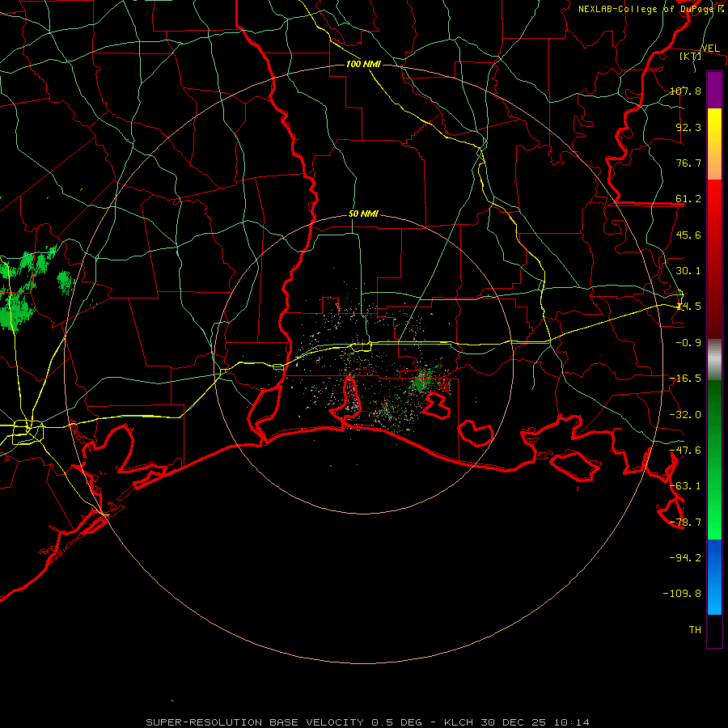Viewport: 728px width, 728px height.
Task: Click the TH label on the legend
Action: click(695, 629)
